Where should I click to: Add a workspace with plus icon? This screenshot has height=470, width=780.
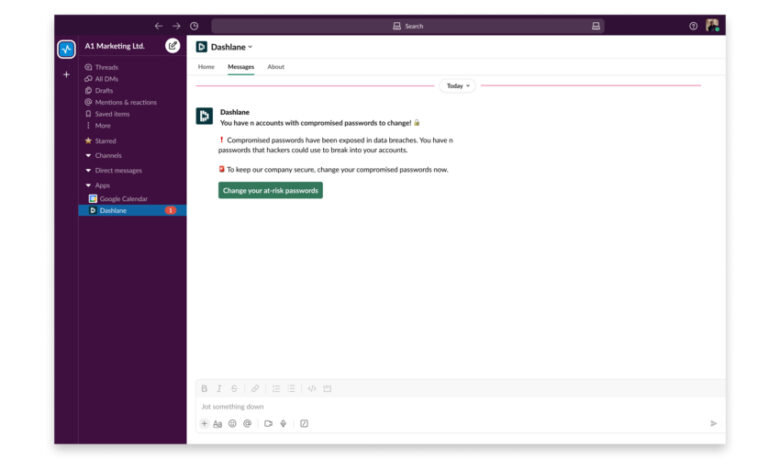66,75
